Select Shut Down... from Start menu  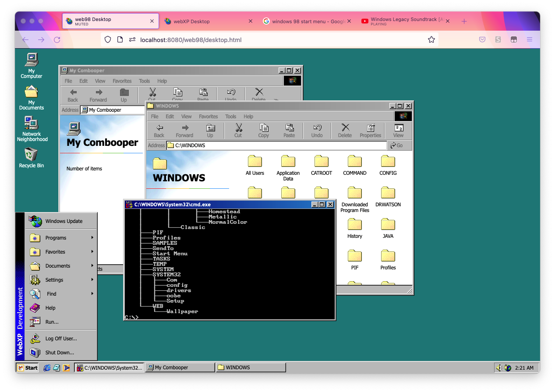click(60, 353)
